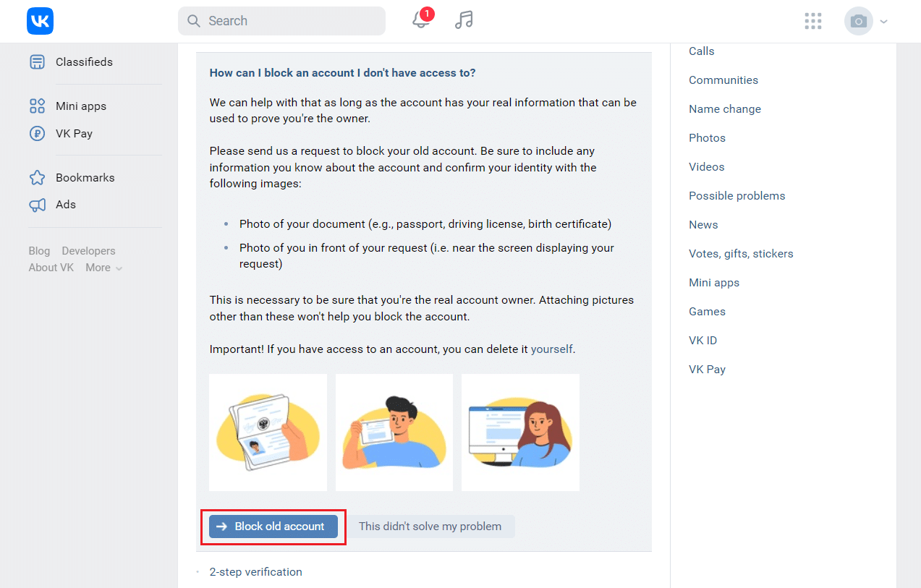
Task: Focus the Search input field
Action: [x=281, y=21]
